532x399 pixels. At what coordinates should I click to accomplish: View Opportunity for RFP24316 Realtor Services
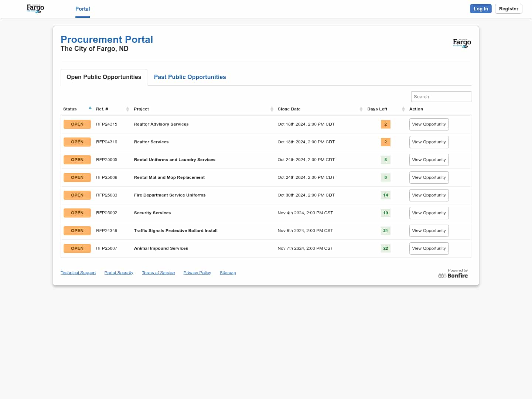[x=429, y=142]
